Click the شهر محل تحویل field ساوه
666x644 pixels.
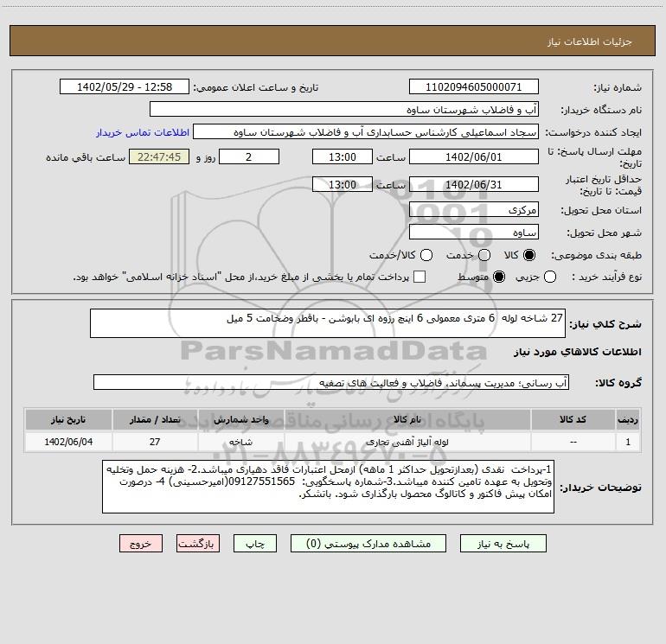(474, 232)
